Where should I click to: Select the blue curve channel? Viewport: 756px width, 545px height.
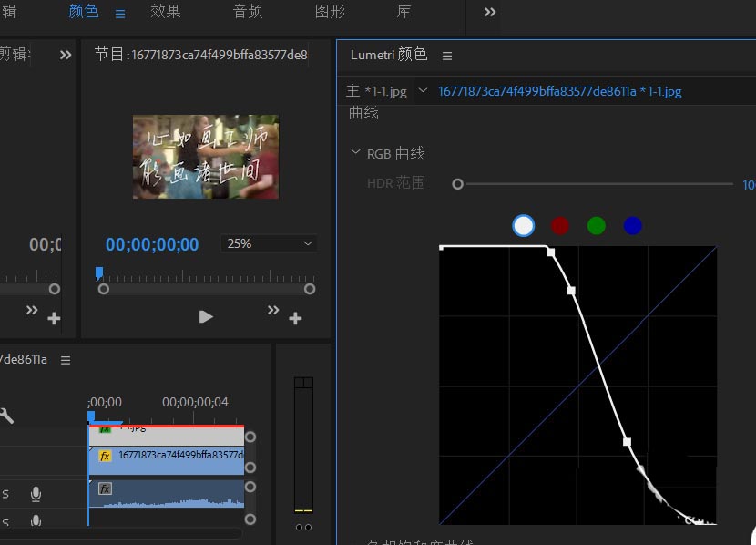(x=632, y=225)
